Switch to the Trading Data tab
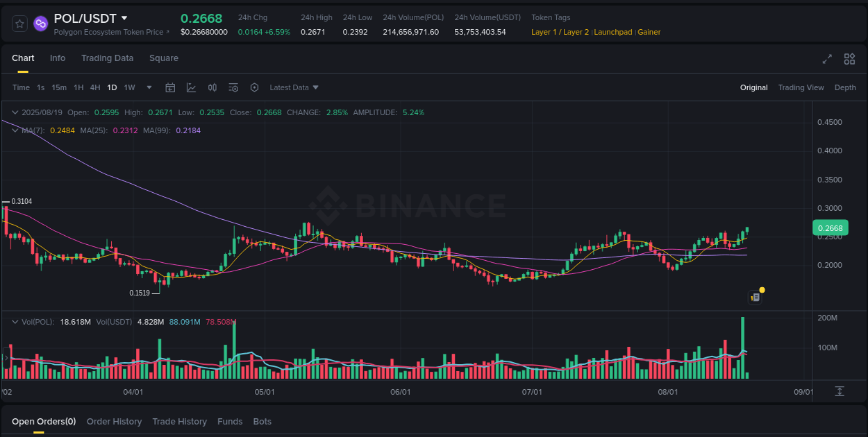This screenshot has height=437, width=868. (x=107, y=58)
